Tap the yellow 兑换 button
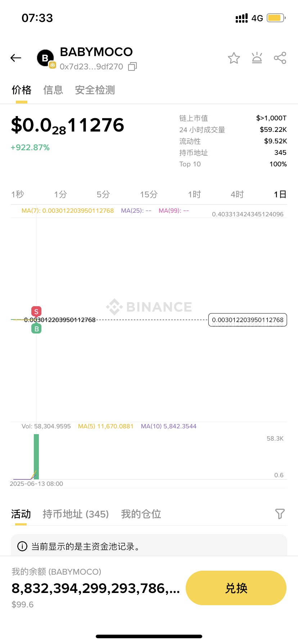This screenshot has width=298, height=644. click(236, 588)
